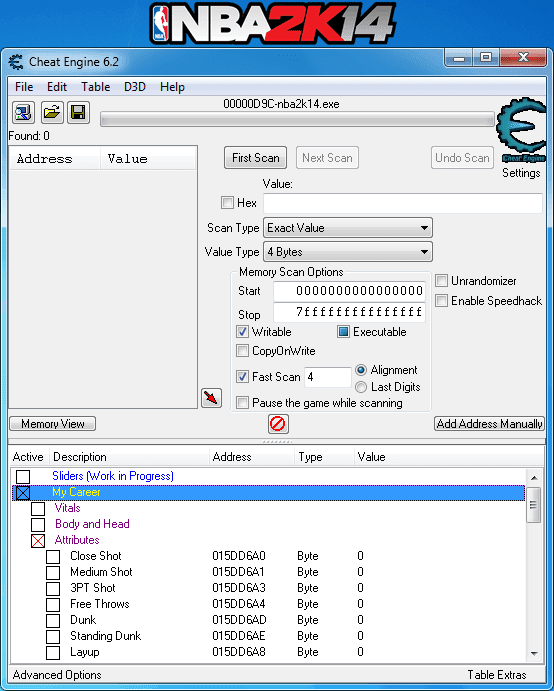Select the Body and Head group
This screenshot has width=554, height=691.
tap(92, 524)
